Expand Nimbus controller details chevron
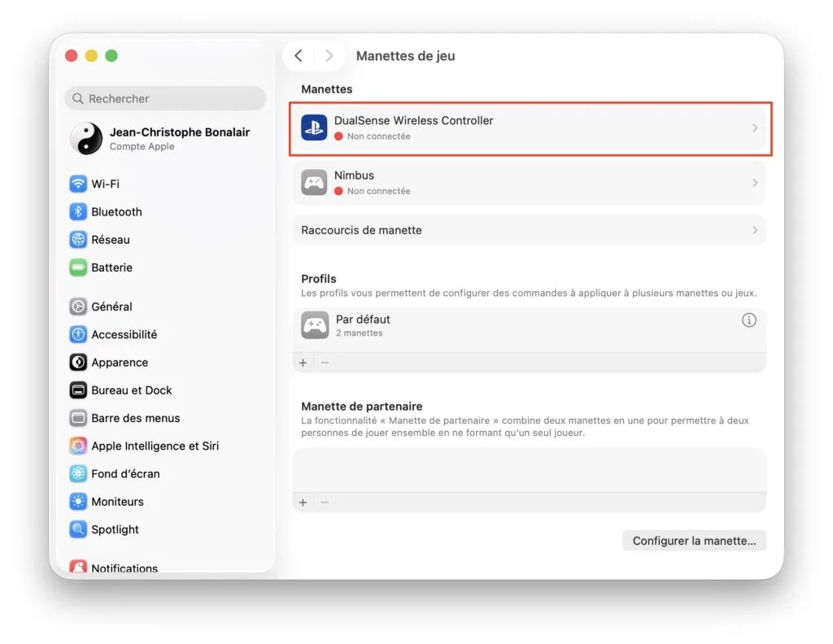 [754, 183]
